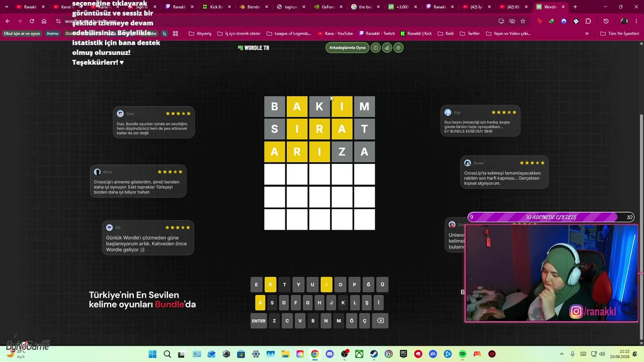644x362 pixels.
Task: Open the Ranakkl - Twitch bookmark
Action: [x=377, y=34]
